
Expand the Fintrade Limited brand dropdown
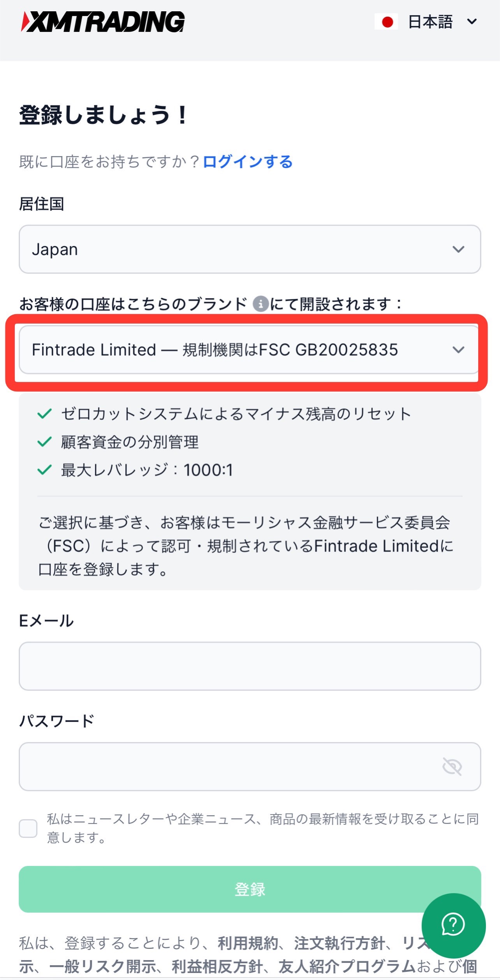[x=249, y=350]
